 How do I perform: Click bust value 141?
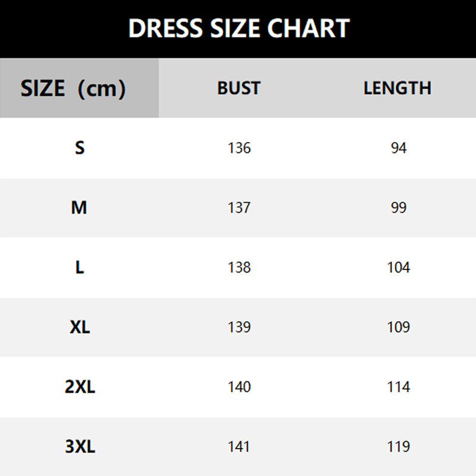point(239,447)
